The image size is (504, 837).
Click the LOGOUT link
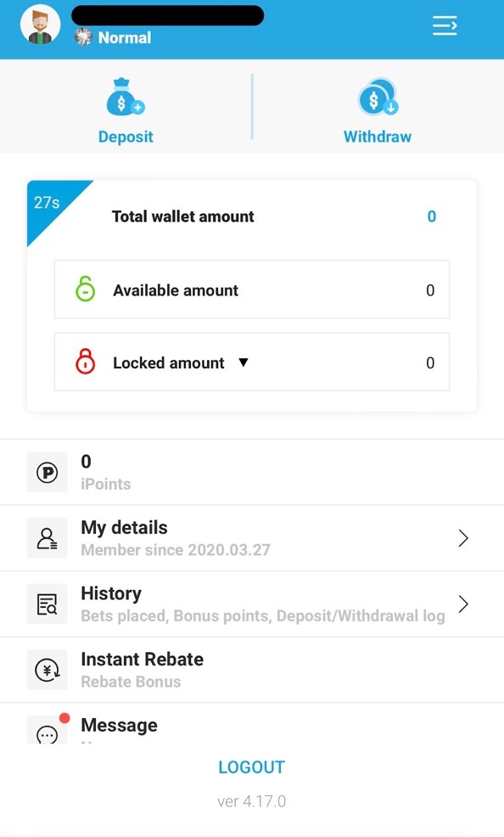coord(251,767)
